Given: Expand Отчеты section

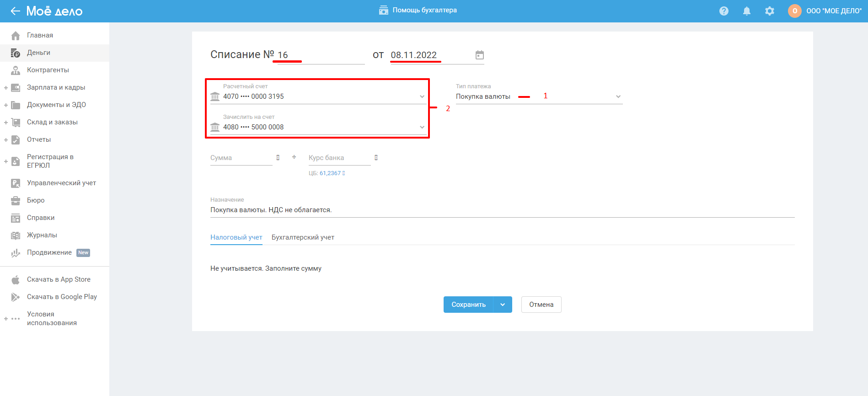Looking at the screenshot, I should (x=6, y=139).
